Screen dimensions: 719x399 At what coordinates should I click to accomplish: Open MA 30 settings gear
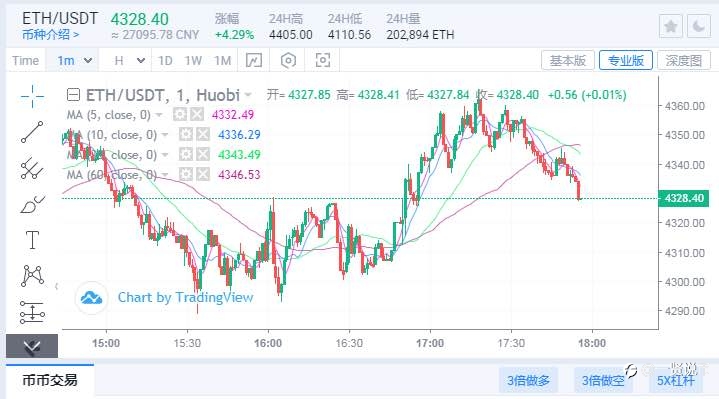tap(186, 154)
